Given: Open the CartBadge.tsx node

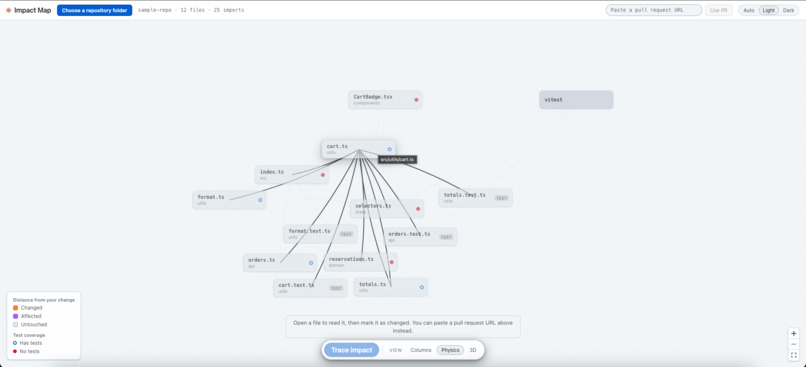Looking at the screenshot, I should click(x=385, y=100).
